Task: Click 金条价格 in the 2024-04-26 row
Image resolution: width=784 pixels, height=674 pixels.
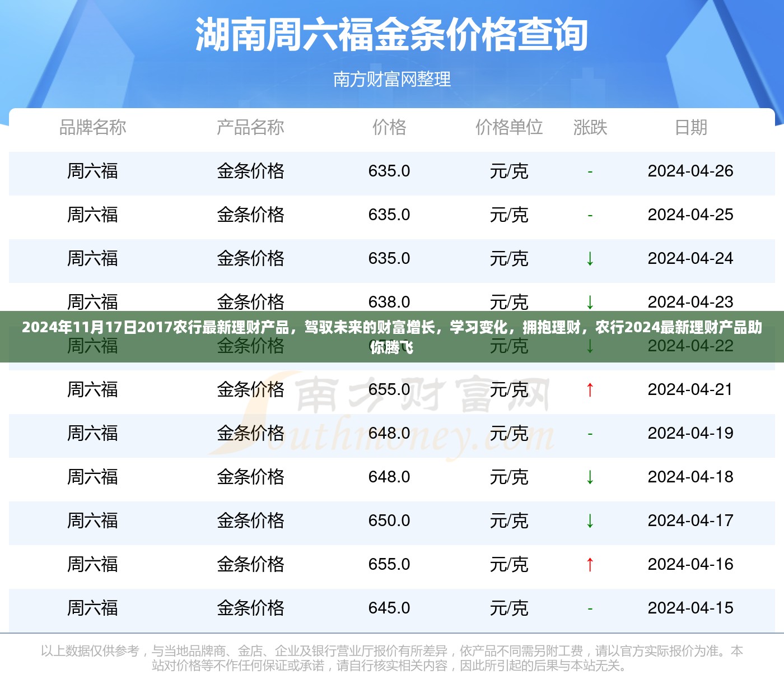Action: [x=250, y=171]
